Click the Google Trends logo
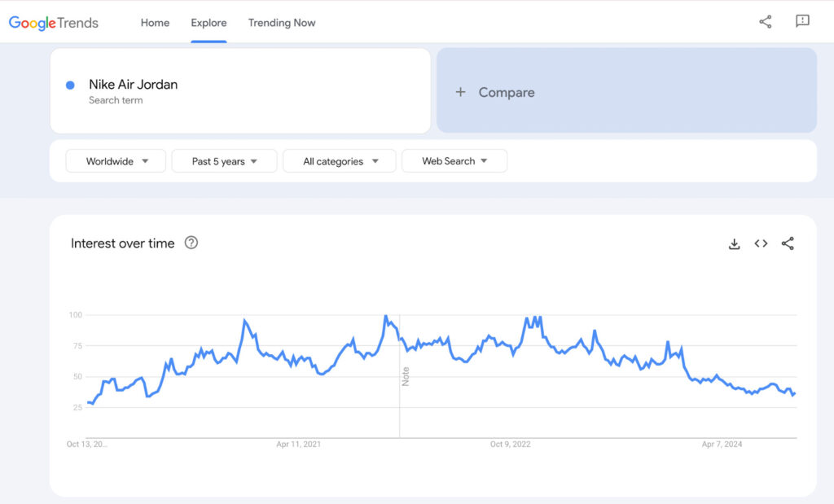Image resolution: width=834 pixels, height=504 pixels. [53, 23]
